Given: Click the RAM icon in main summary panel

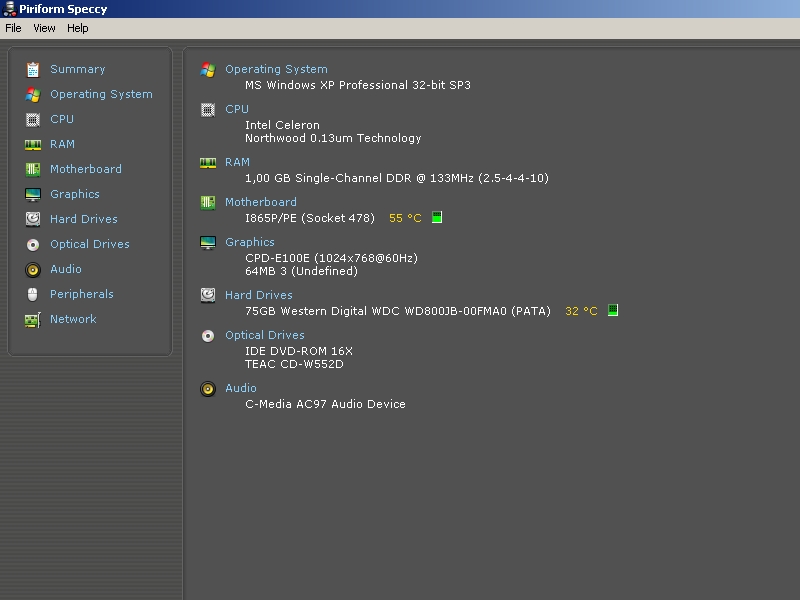Looking at the screenshot, I should (208, 163).
